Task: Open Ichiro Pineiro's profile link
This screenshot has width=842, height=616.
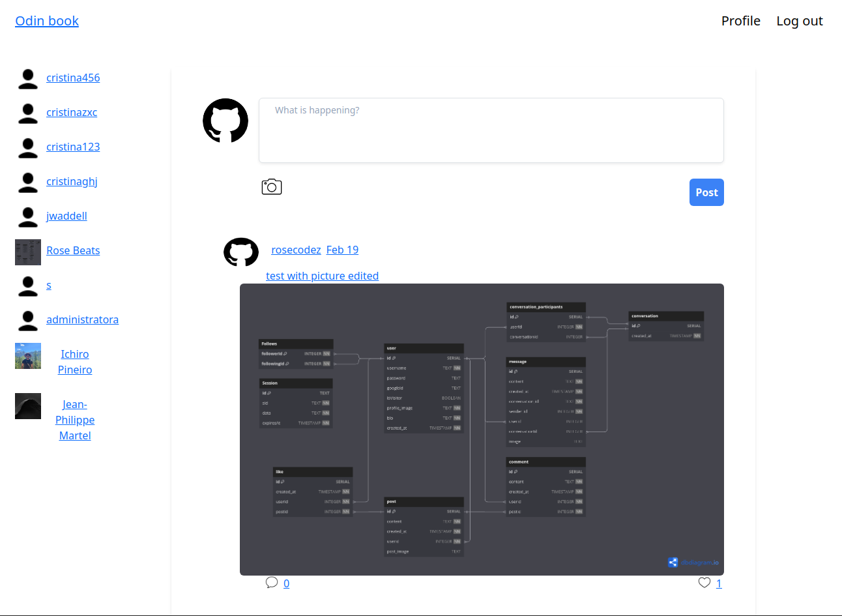Action: coord(75,362)
